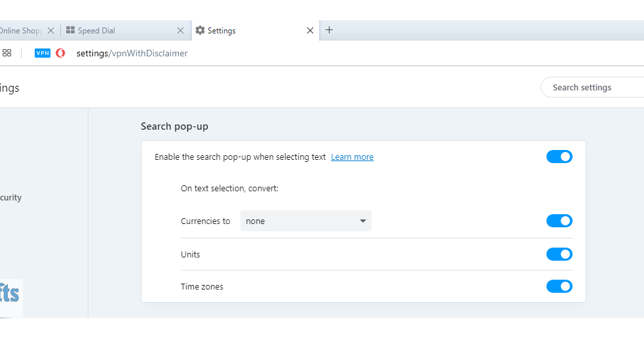Close the Online Shopping tab

pos(50,31)
